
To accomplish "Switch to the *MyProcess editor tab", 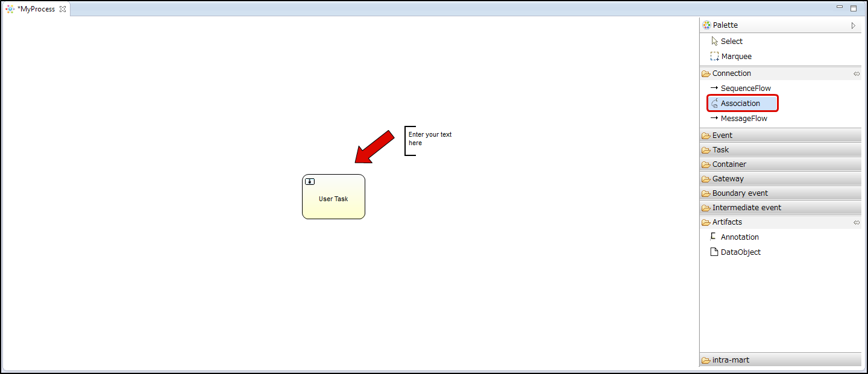I will (36, 9).
